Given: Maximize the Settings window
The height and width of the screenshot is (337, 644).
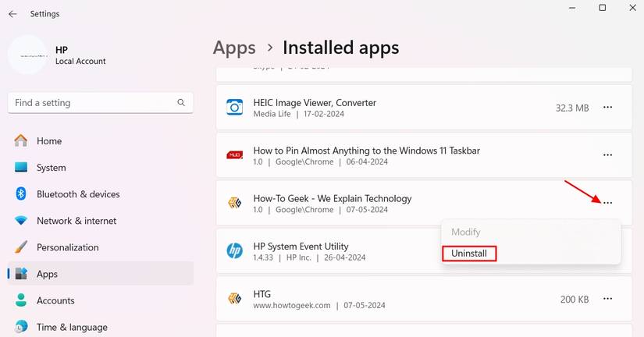Looking at the screenshot, I should [x=603, y=8].
